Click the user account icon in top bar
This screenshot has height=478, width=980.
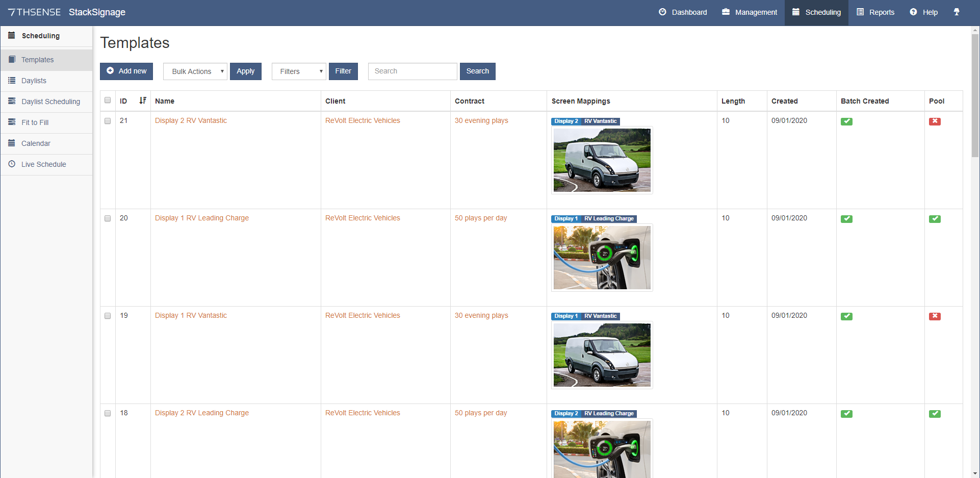tap(957, 12)
